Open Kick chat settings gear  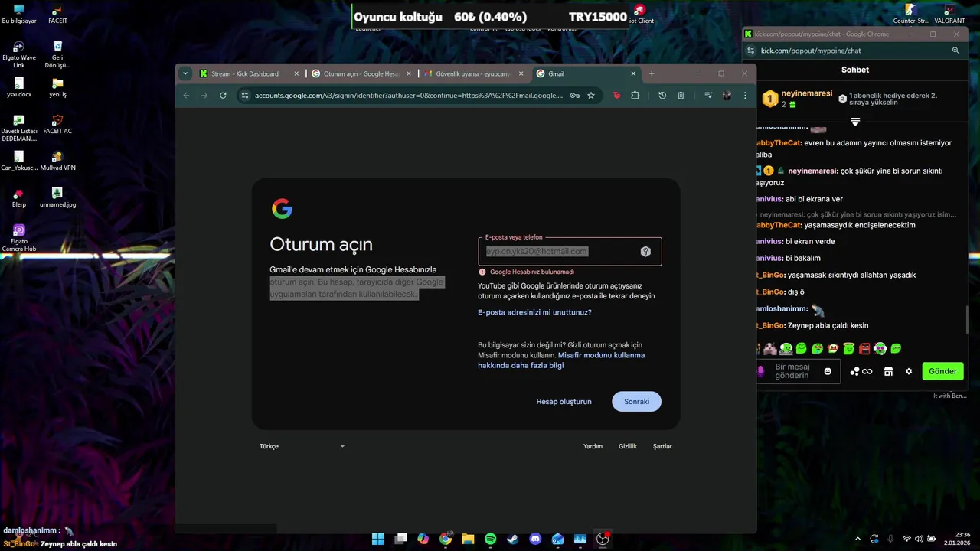909,371
